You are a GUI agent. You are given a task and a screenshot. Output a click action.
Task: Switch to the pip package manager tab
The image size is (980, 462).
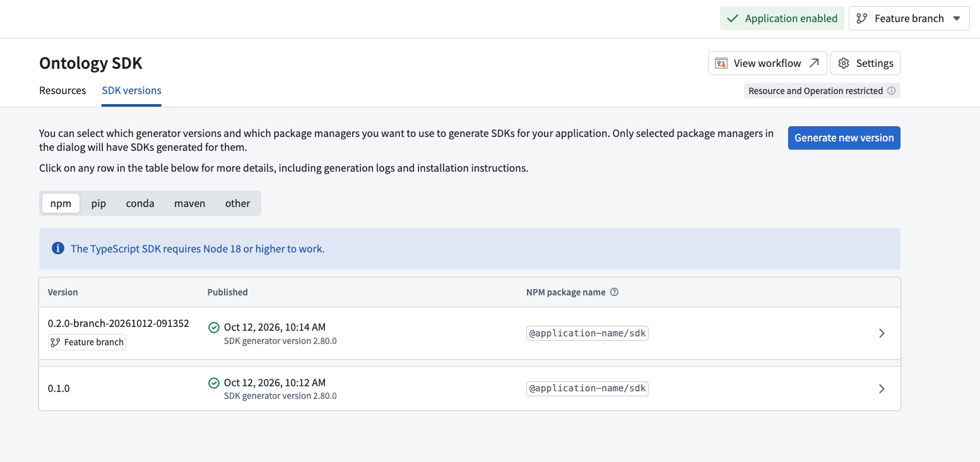pos(98,203)
